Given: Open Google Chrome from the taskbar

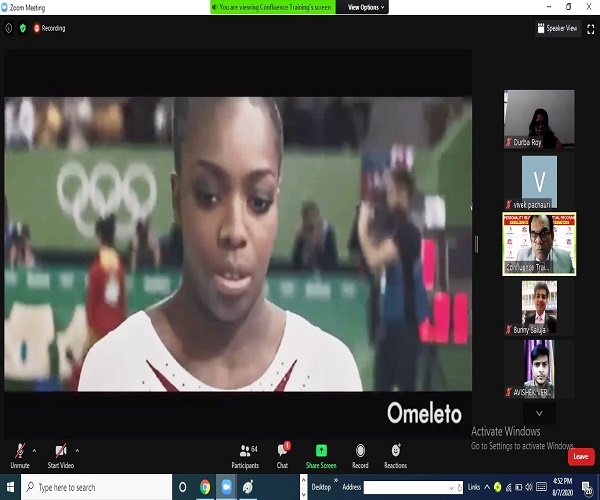Looking at the screenshot, I should coord(205,487).
